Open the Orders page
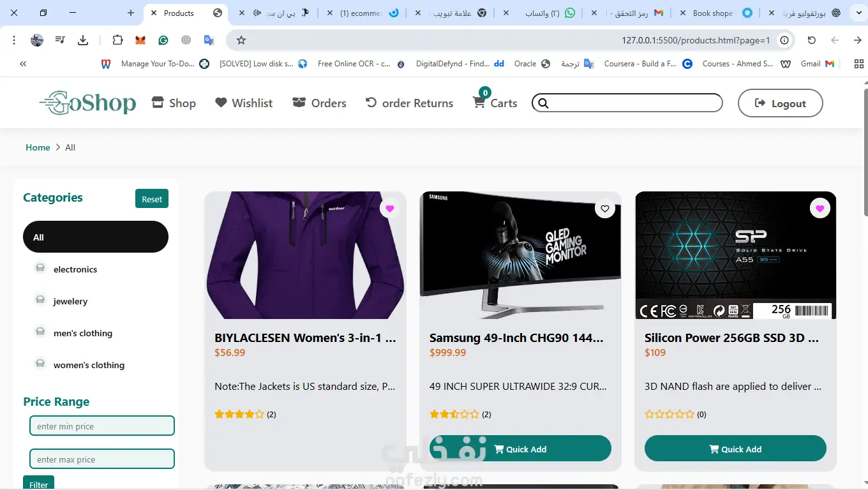The width and height of the screenshot is (868, 490). tap(319, 103)
